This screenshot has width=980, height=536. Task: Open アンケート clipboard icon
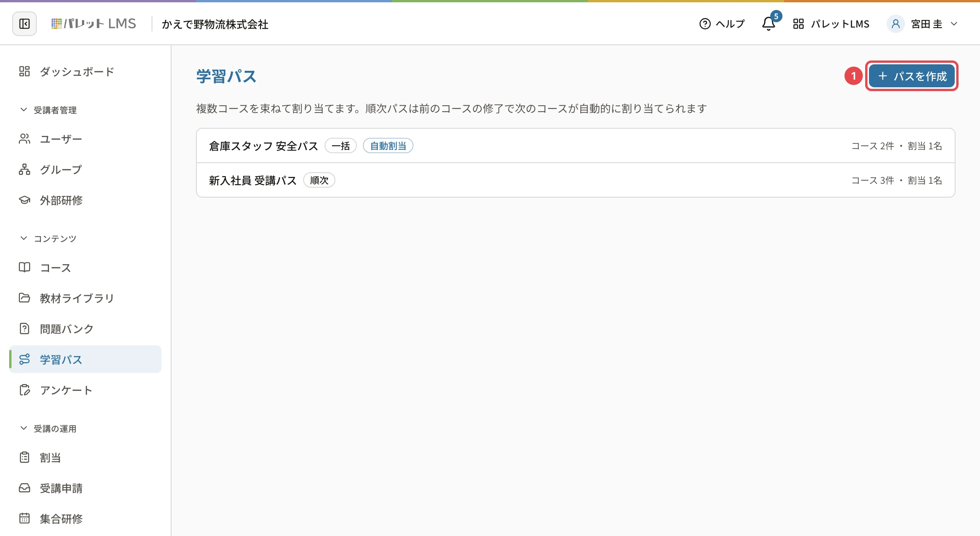(24, 390)
